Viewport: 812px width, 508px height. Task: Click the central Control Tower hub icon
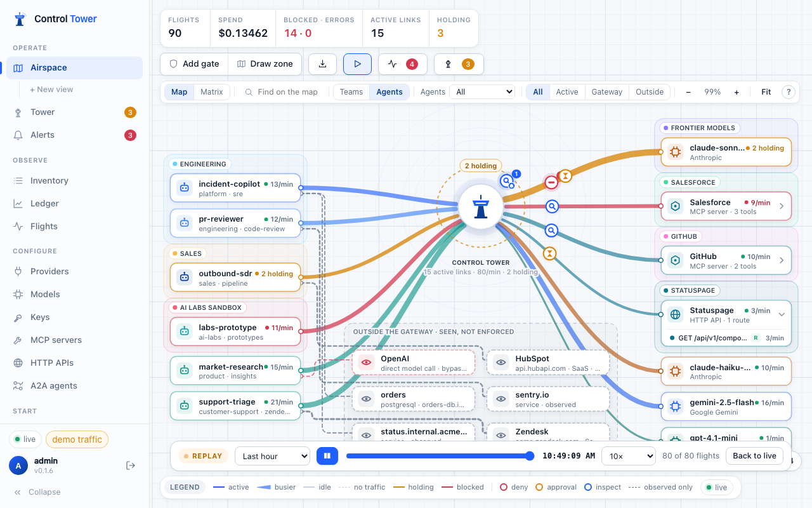coord(481,207)
